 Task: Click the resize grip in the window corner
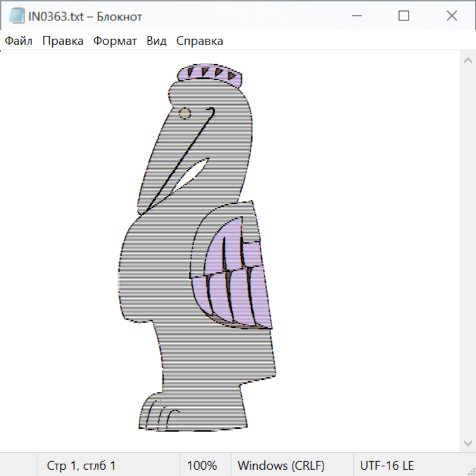click(x=470, y=470)
